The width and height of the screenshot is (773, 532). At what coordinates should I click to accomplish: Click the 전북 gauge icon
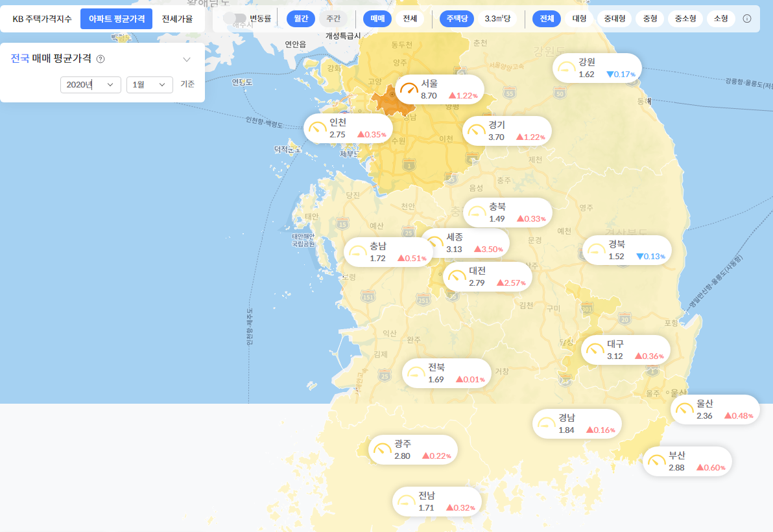coord(416,373)
